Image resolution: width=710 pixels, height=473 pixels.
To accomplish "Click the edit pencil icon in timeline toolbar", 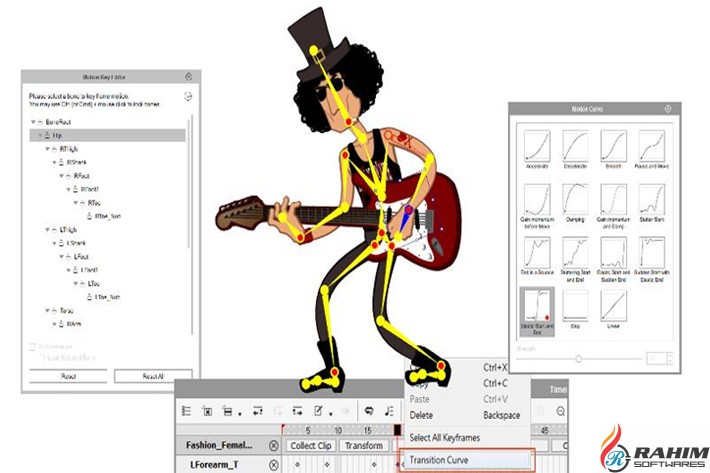I will pyautogui.click(x=318, y=411).
